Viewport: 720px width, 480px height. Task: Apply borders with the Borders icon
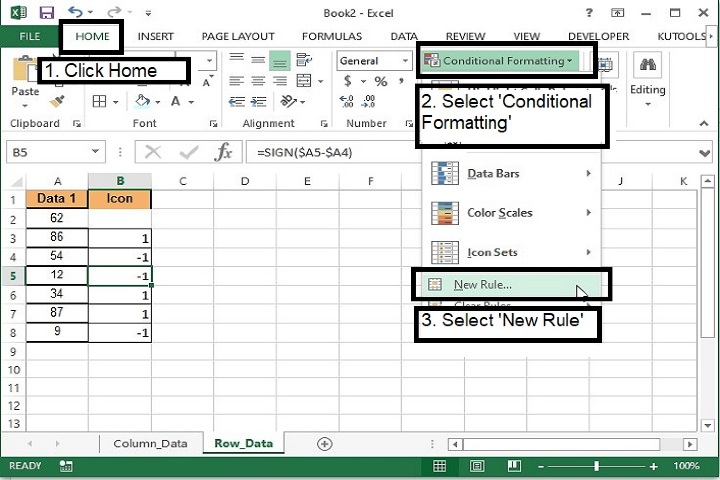click(x=99, y=101)
